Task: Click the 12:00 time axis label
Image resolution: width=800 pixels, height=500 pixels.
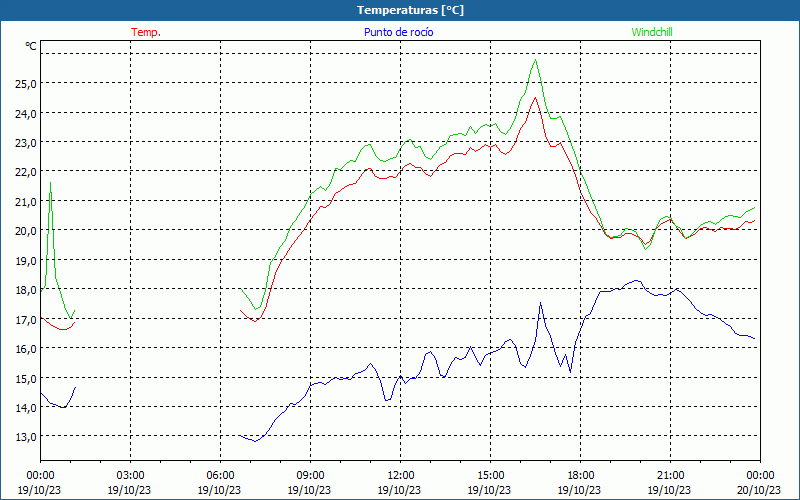Action: coord(401,476)
